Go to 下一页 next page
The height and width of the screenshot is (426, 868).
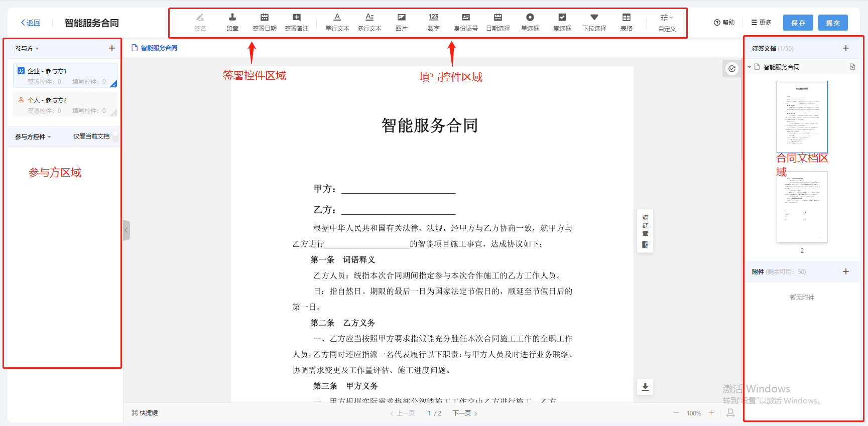[x=465, y=413]
